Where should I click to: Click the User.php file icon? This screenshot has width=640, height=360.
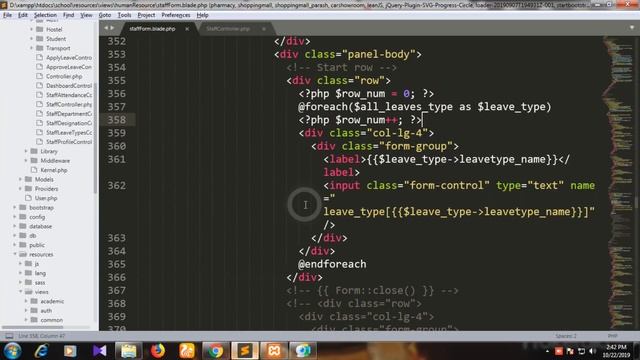click(28, 198)
